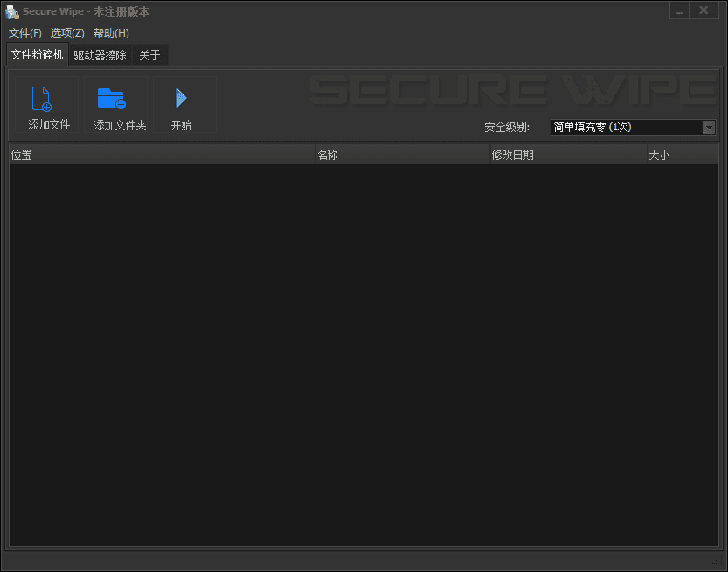
Task: Switch to the 驱动器擦除 tab
Action: pos(100,54)
